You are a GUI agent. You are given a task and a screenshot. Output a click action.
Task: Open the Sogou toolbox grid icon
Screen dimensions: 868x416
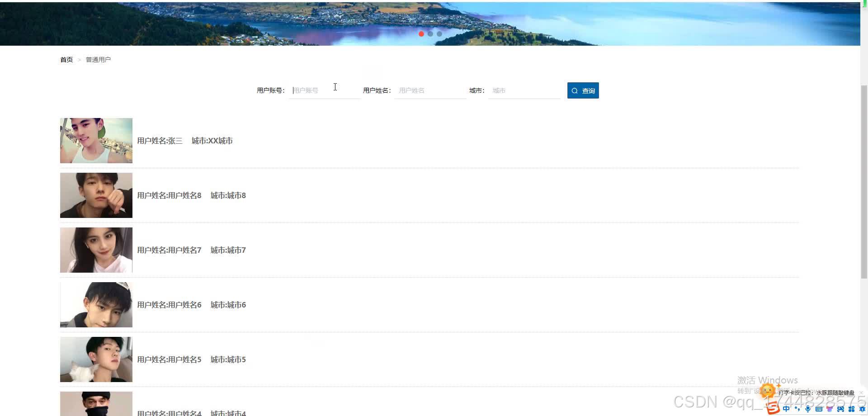[851, 409]
